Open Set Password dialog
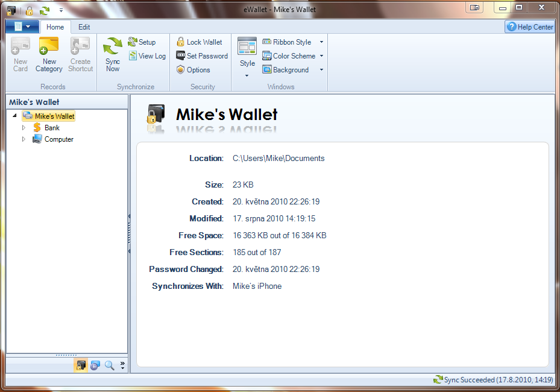The width and height of the screenshot is (560, 392). coord(202,56)
